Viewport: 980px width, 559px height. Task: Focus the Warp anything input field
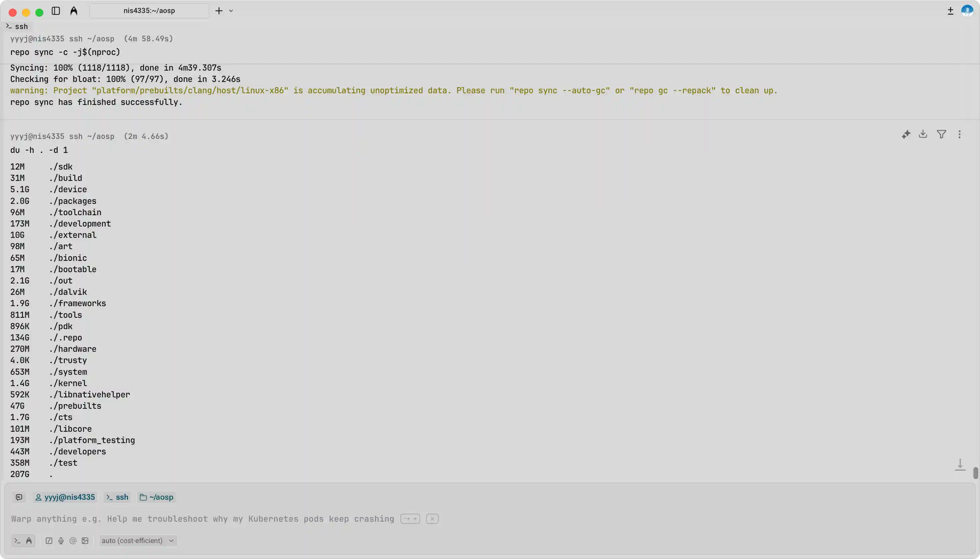tap(202, 519)
